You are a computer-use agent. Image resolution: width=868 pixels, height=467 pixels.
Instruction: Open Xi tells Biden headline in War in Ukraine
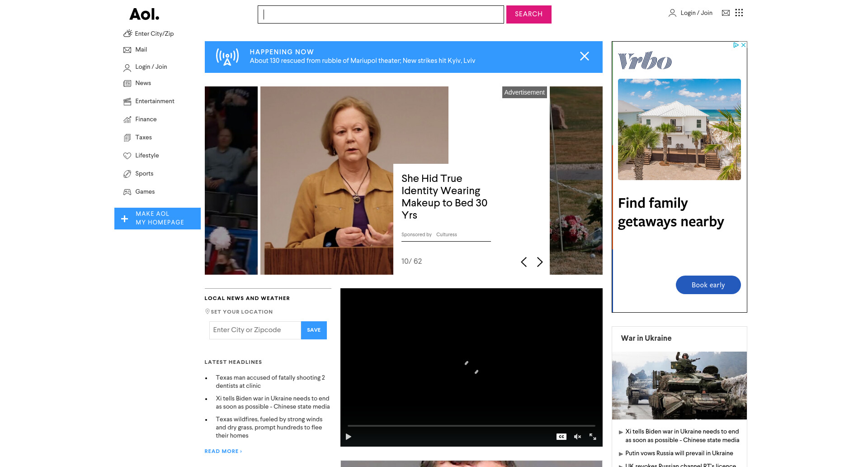click(682, 436)
